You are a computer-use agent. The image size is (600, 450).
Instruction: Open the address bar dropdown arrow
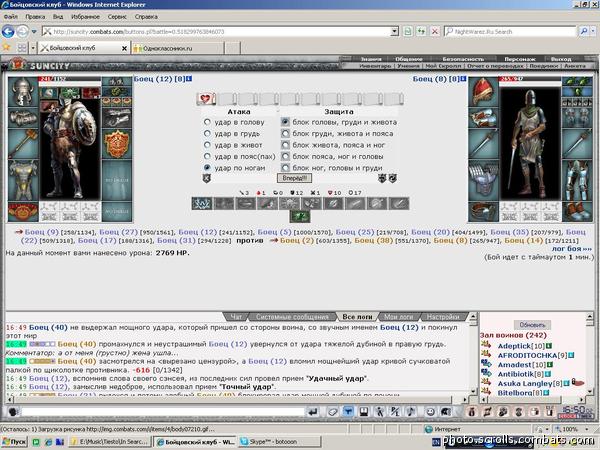pos(394,31)
